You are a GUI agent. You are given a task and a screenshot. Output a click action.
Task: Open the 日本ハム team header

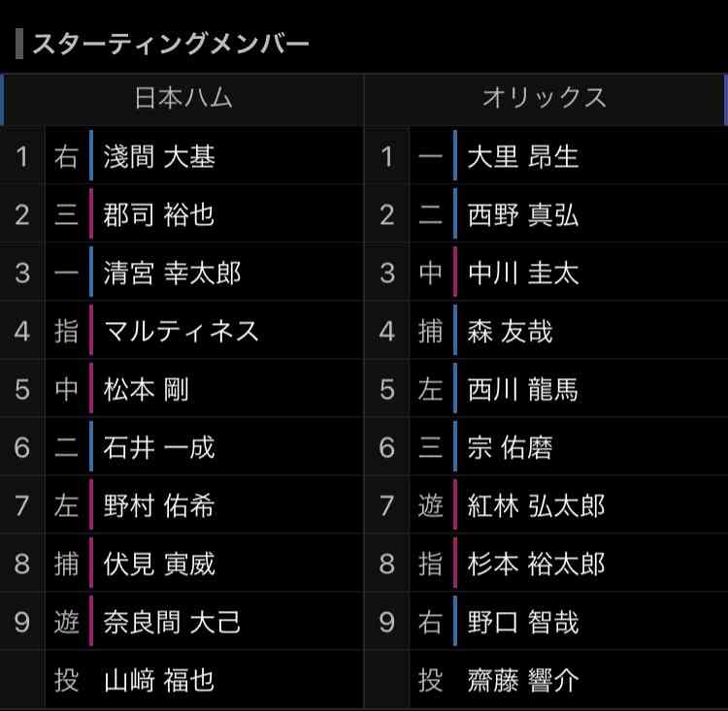[182, 98]
